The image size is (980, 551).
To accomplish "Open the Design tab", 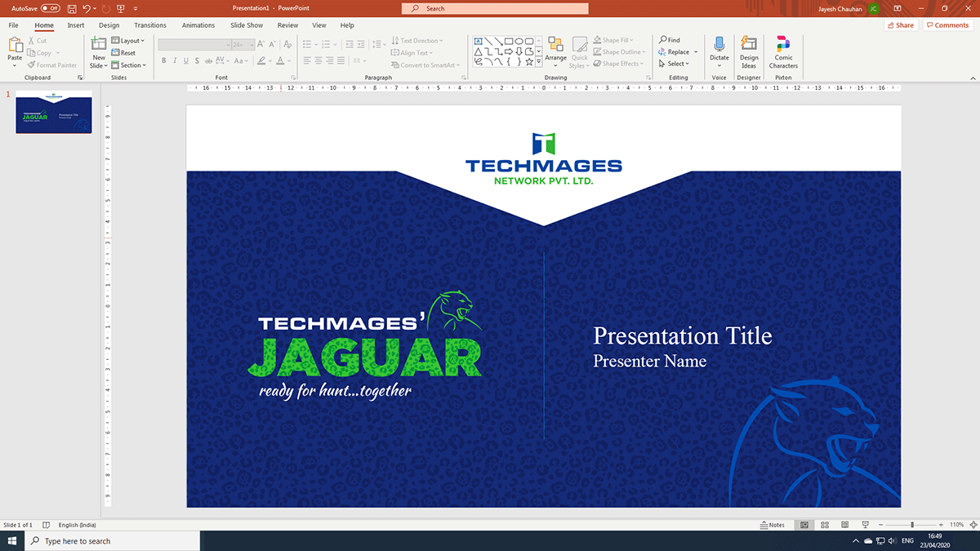I will [109, 25].
